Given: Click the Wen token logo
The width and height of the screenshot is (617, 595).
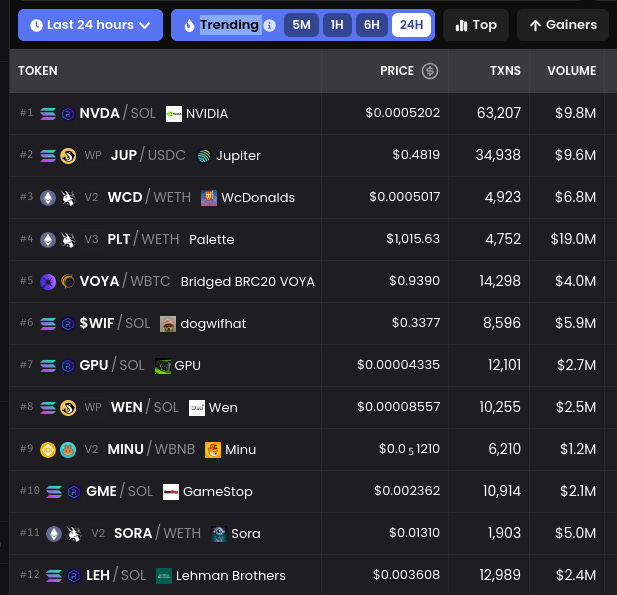Looking at the screenshot, I should 197,408.
